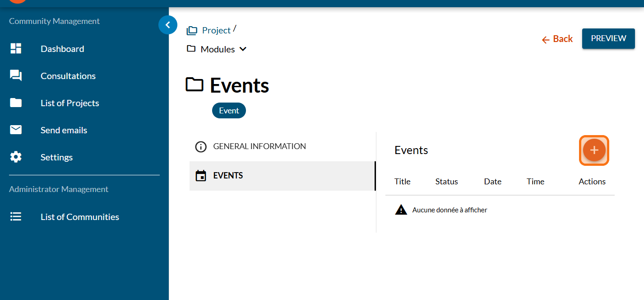Screen dimensions: 644x300
Task: Open Consultations from the sidebar
Action: click(x=68, y=76)
